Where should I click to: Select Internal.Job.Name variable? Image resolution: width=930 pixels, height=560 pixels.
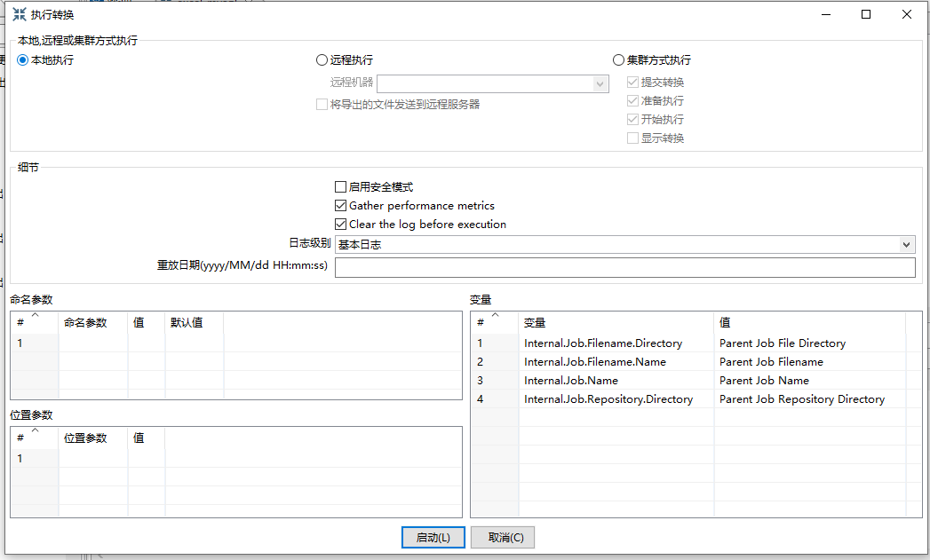(571, 381)
